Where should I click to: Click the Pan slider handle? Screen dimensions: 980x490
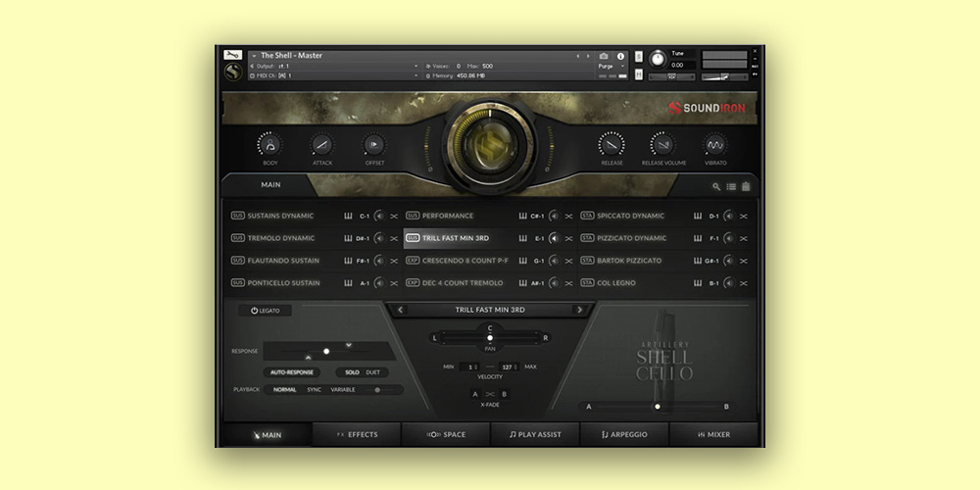tap(490, 338)
